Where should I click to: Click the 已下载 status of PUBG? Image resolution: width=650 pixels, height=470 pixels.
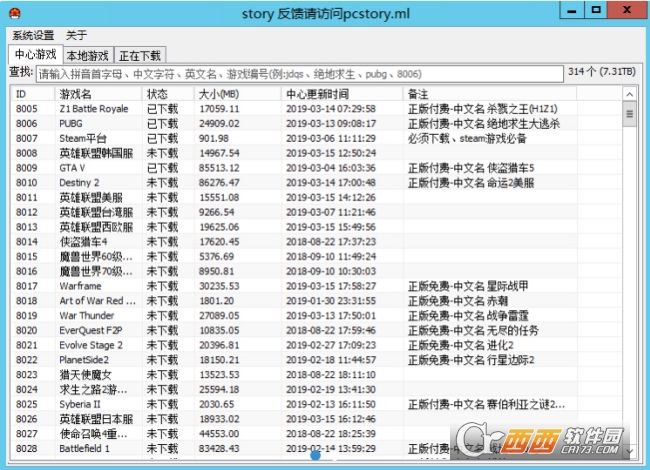[x=162, y=124]
